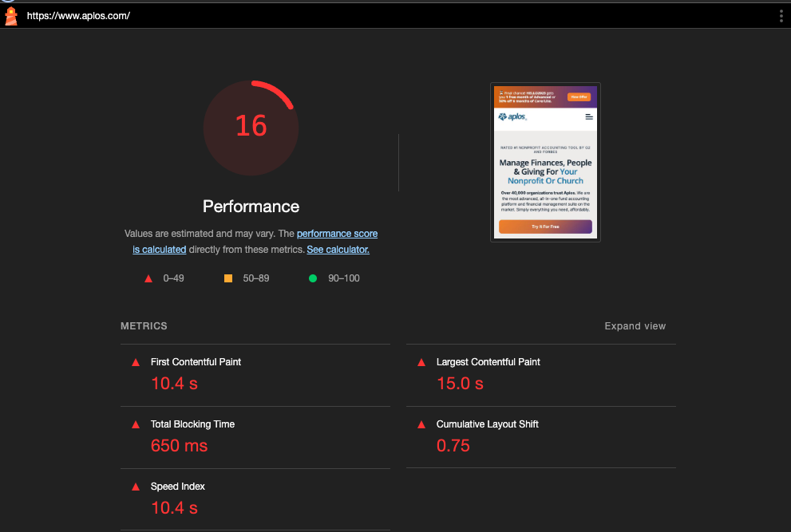Viewport: 791px width, 532px height.
Task: Click the hamburger menu in page thumbnail
Action: [589, 117]
